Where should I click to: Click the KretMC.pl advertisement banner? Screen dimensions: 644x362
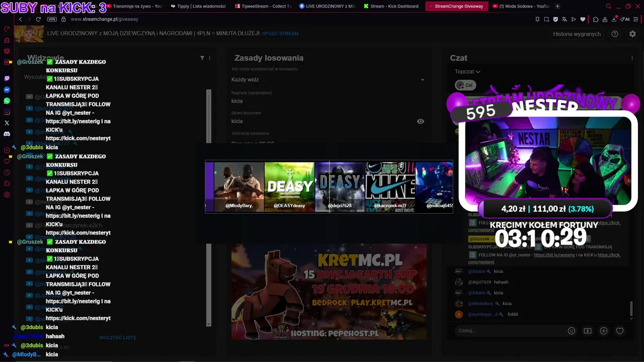(329, 292)
